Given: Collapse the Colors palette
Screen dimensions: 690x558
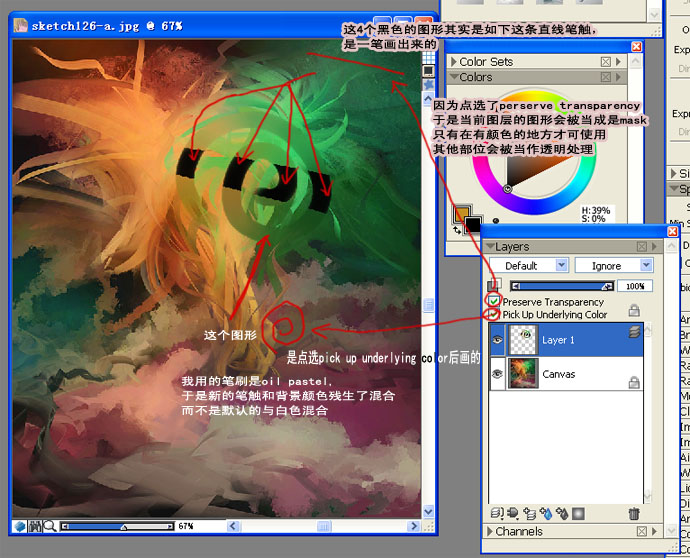Looking at the screenshot, I should [453, 77].
